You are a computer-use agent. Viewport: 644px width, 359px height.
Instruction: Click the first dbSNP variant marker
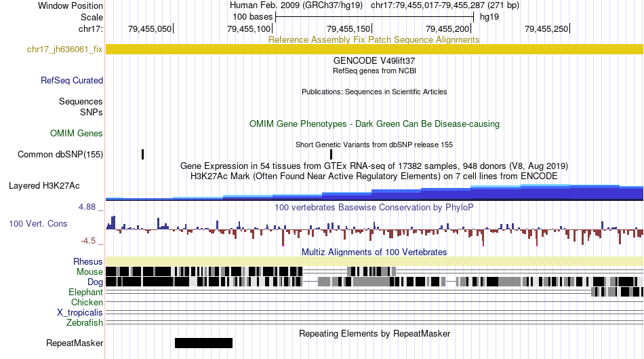click(143, 155)
